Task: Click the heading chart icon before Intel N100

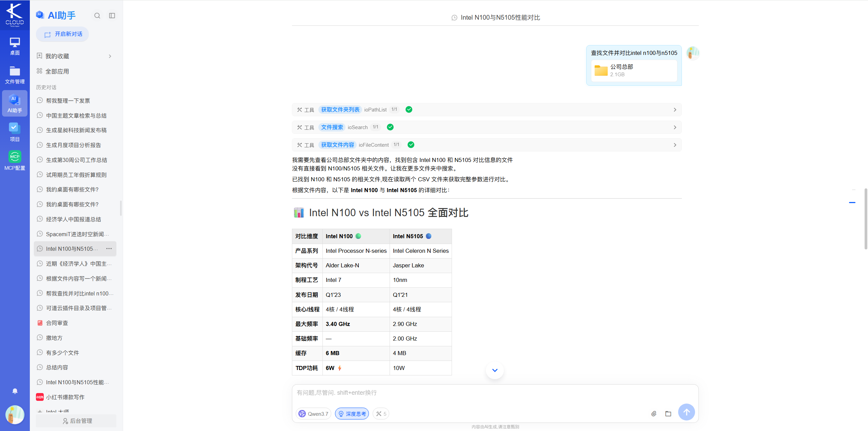Action: [299, 213]
